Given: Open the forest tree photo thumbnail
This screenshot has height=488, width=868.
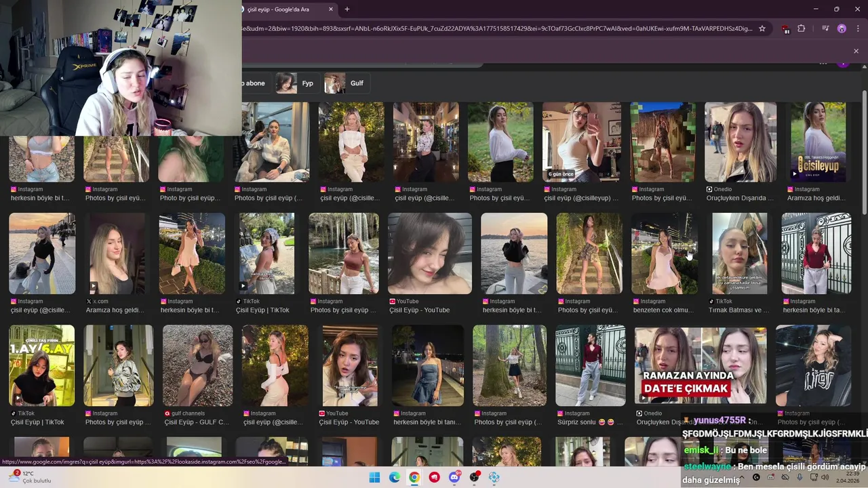Looking at the screenshot, I should click(510, 365).
